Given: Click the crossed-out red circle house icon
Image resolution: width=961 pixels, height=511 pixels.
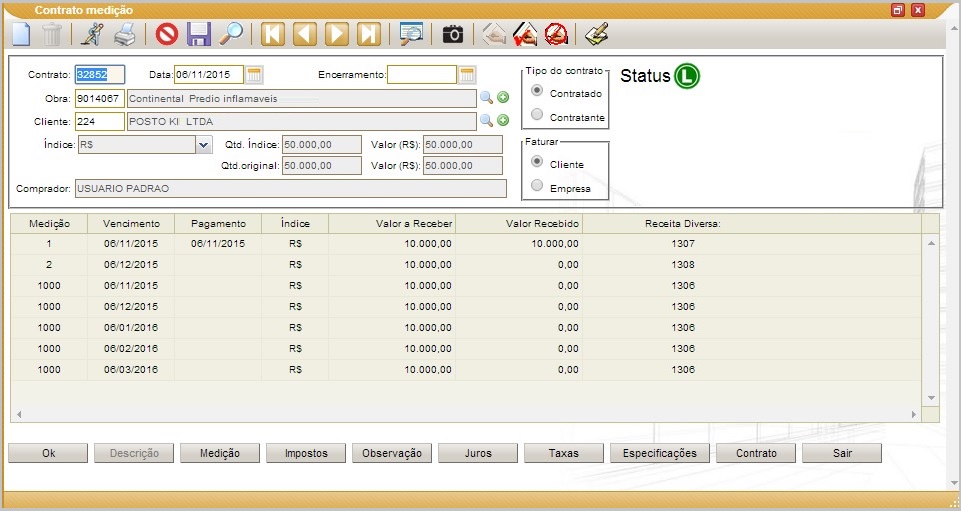Looking at the screenshot, I should (556, 34).
